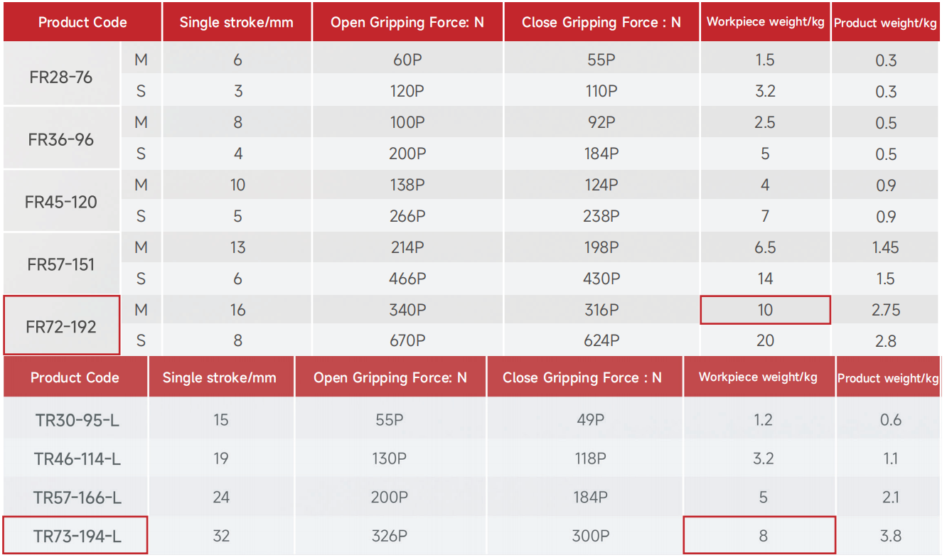
Task: Click the 138P open gripping force cell
Action: (407, 185)
